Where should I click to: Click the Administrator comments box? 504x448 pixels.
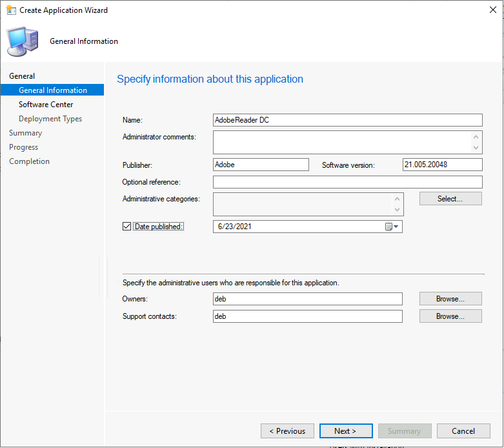pos(347,142)
